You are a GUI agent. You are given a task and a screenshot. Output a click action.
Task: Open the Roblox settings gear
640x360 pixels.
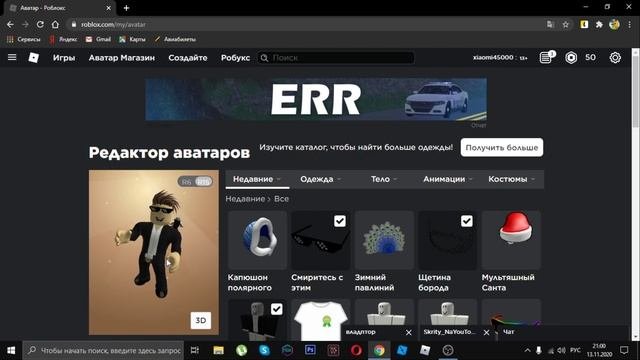(615, 58)
